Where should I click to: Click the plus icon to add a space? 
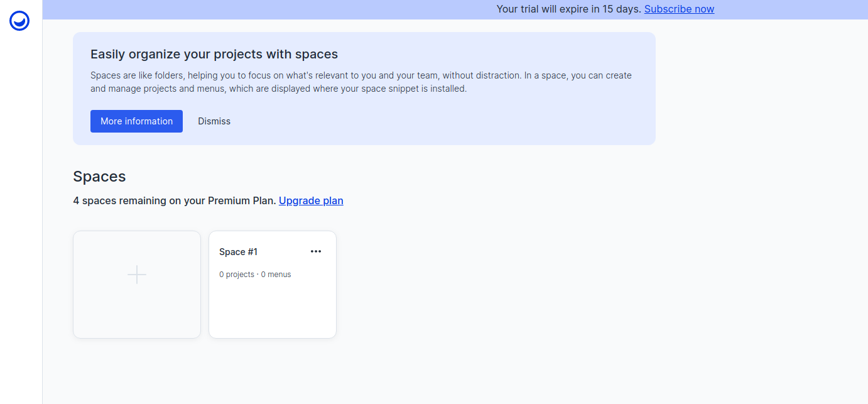137,275
